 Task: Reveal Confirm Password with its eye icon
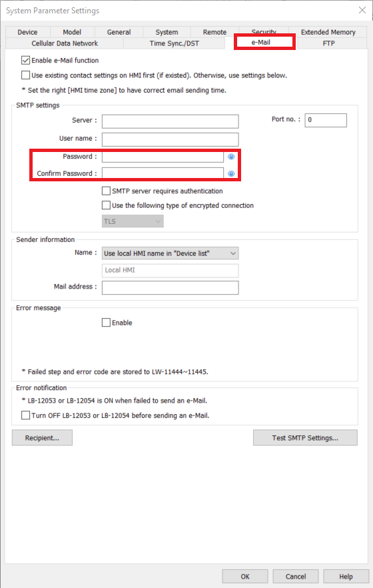231,173
